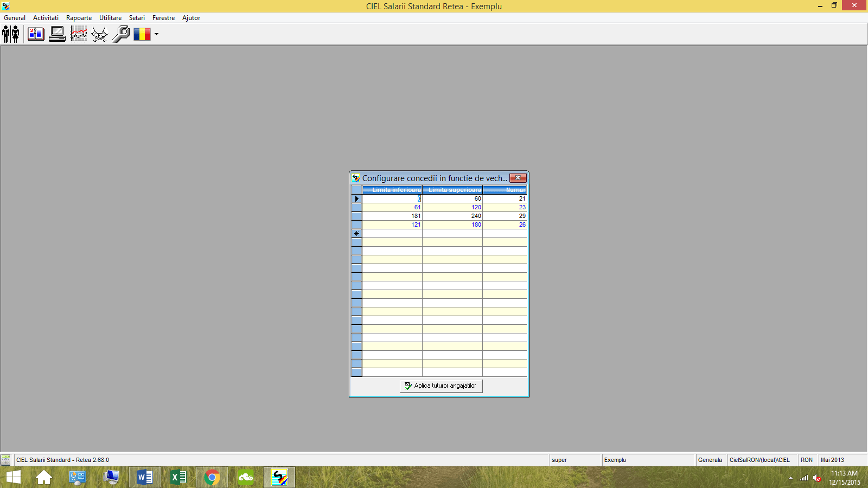Viewport: 868px width, 488px height.
Task: Open the employees (people) toolbar icon
Action: coord(11,34)
